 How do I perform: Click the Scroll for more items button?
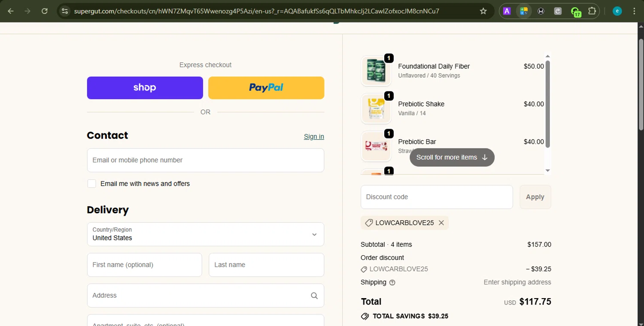click(452, 157)
